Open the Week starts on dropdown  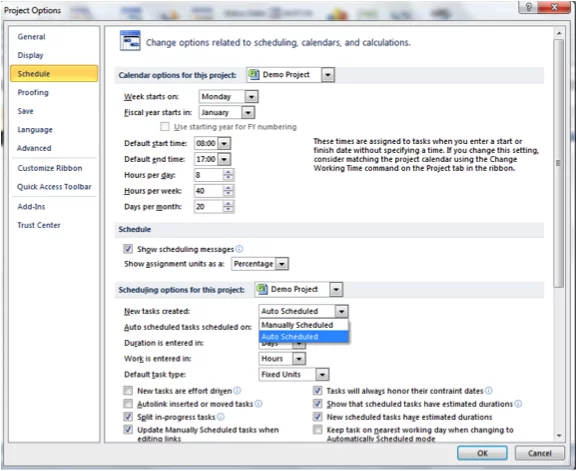click(251, 97)
